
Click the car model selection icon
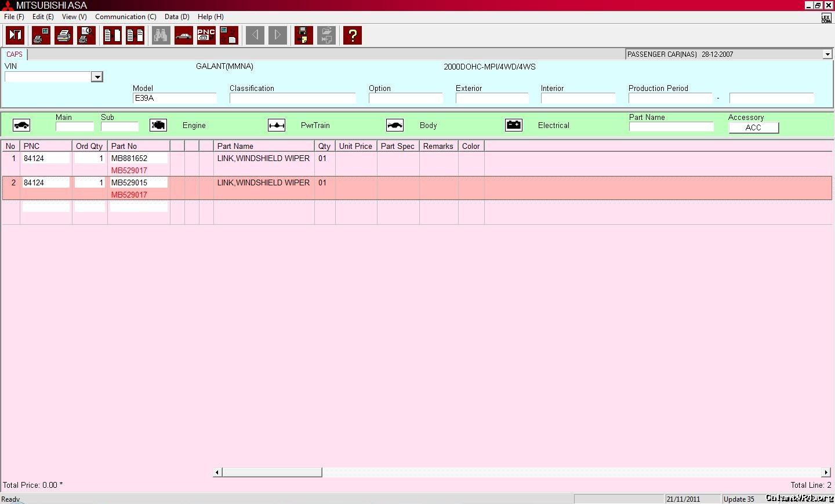[183, 35]
